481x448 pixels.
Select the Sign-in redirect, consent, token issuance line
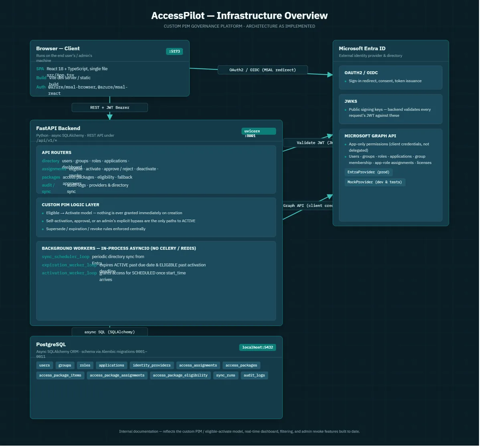tap(385, 81)
